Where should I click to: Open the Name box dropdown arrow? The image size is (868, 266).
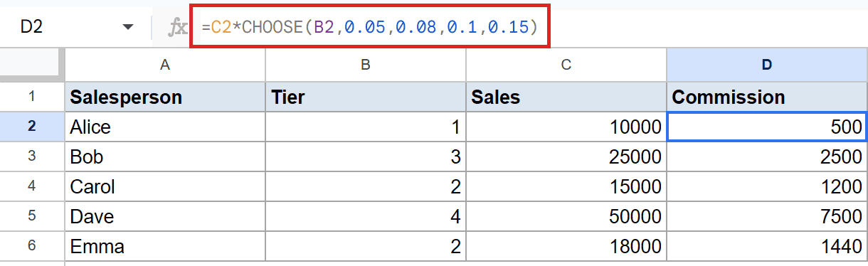[128, 27]
